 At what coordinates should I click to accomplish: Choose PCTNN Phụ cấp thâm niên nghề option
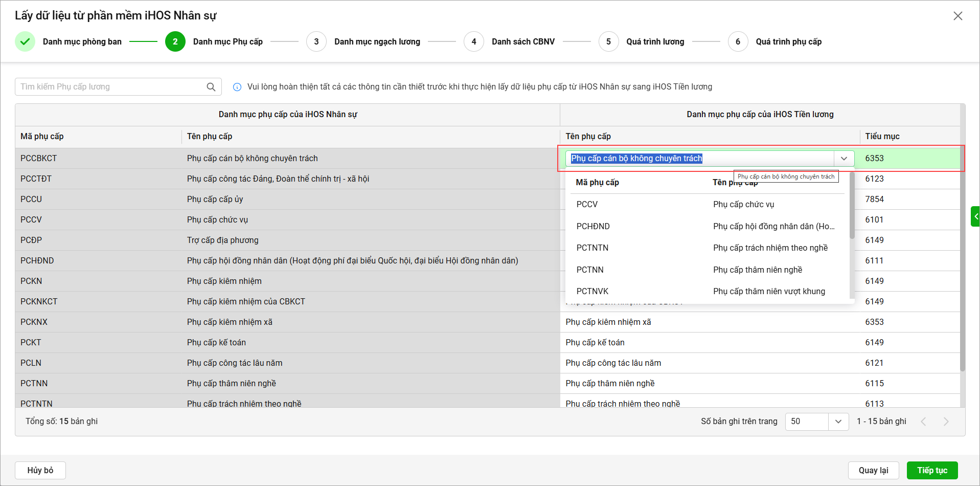(x=708, y=270)
